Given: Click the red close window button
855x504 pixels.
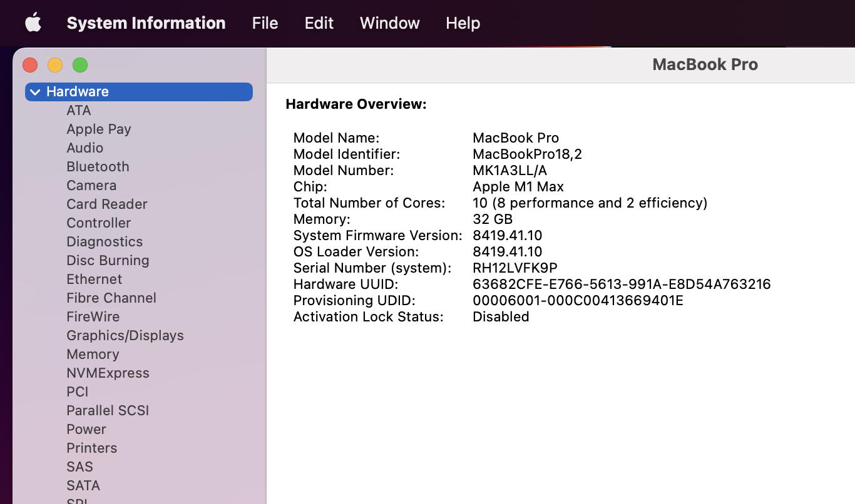Looking at the screenshot, I should pyautogui.click(x=30, y=65).
